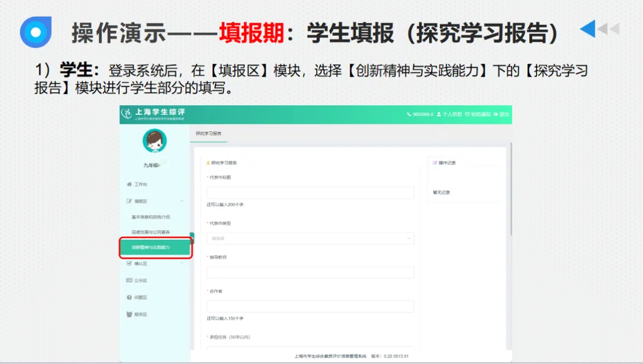Screen dimensions: 643x364
Task: Click the 工作台 home icon
Action: click(x=128, y=184)
